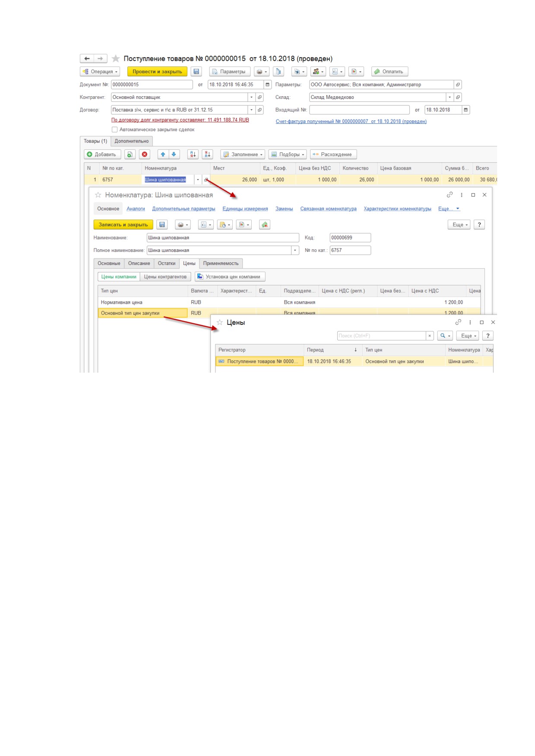Move the row down with blue arrow
535x756 pixels.
[174, 154]
